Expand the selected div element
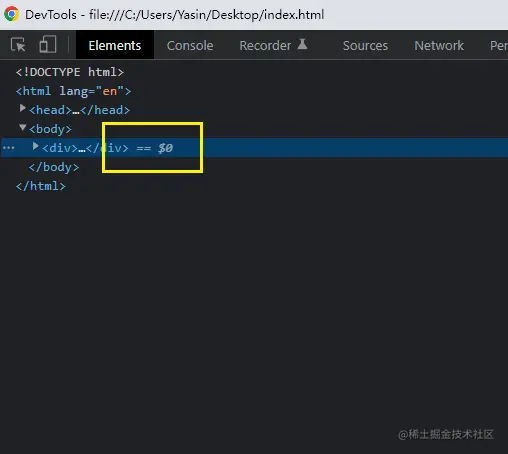 pyautogui.click(x=35, y=146)
